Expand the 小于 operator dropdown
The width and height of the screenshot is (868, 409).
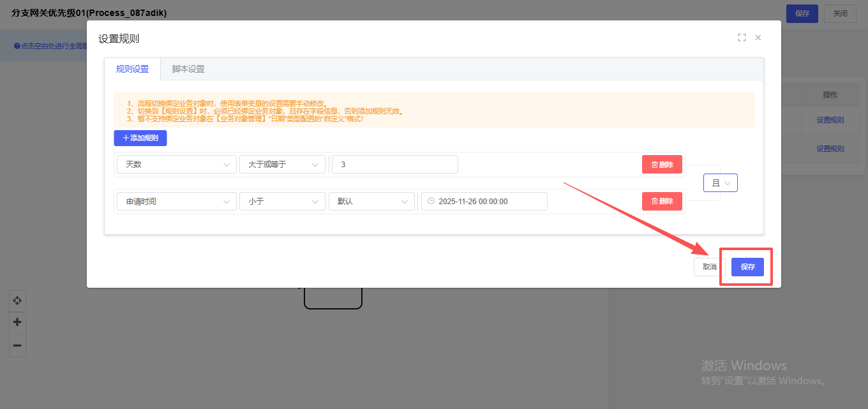282,202
